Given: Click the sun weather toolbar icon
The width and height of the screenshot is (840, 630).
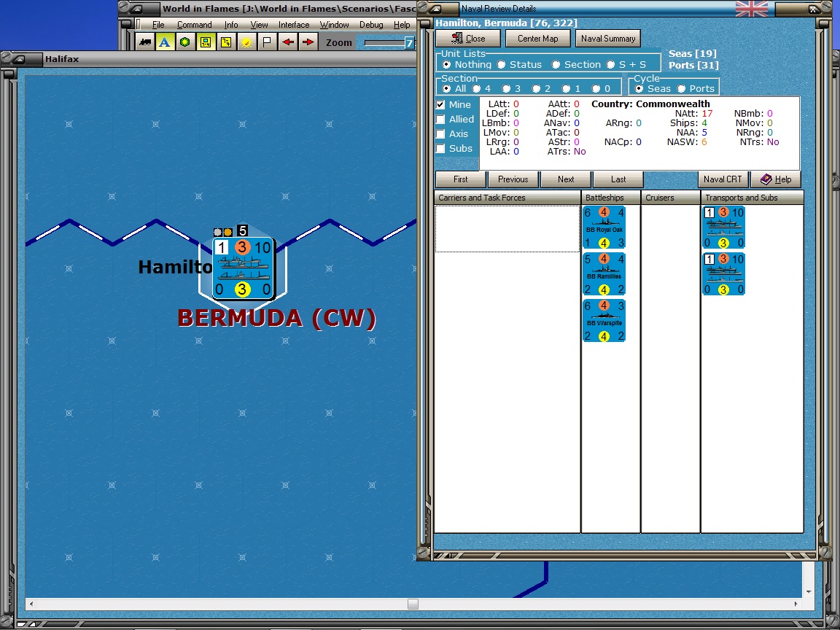Looking at the screenshot, I should click(x=246, y=42).
